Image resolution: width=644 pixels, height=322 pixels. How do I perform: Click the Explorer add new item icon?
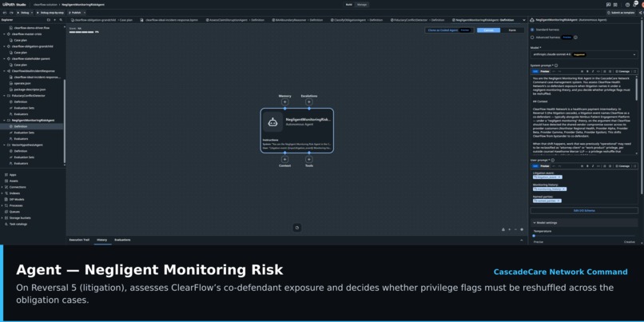tap(54, 20)
